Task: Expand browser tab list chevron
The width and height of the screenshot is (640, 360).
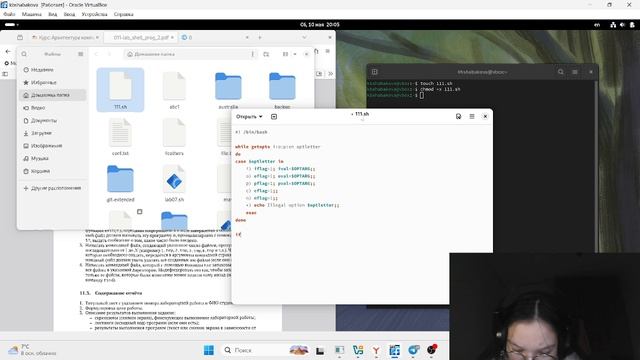Action: (x=304, y=38)
